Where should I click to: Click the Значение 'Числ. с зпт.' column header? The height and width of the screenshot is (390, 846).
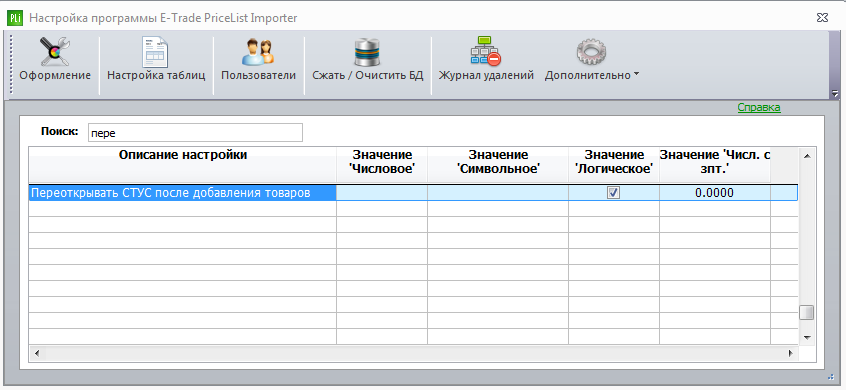click(x=714, y=164)
